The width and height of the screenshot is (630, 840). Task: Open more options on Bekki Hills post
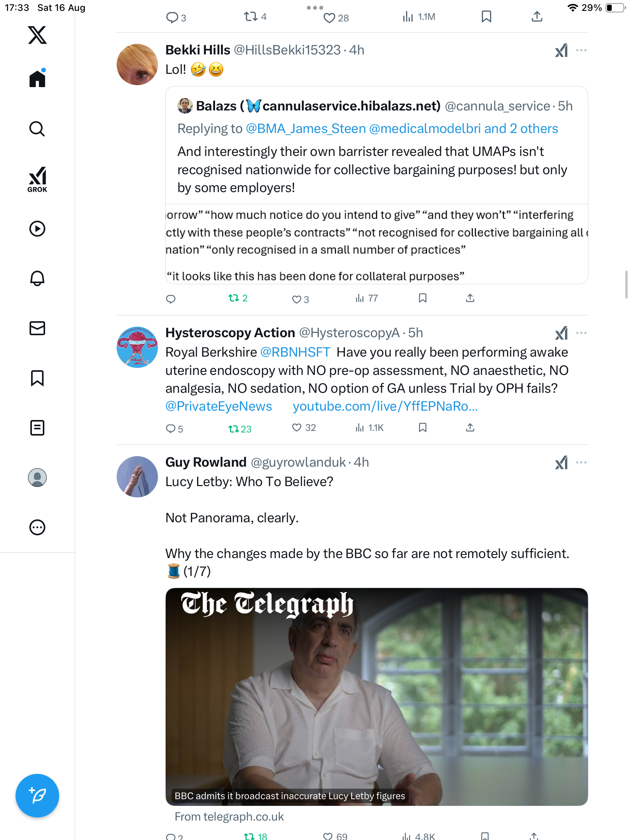[581, 50]
